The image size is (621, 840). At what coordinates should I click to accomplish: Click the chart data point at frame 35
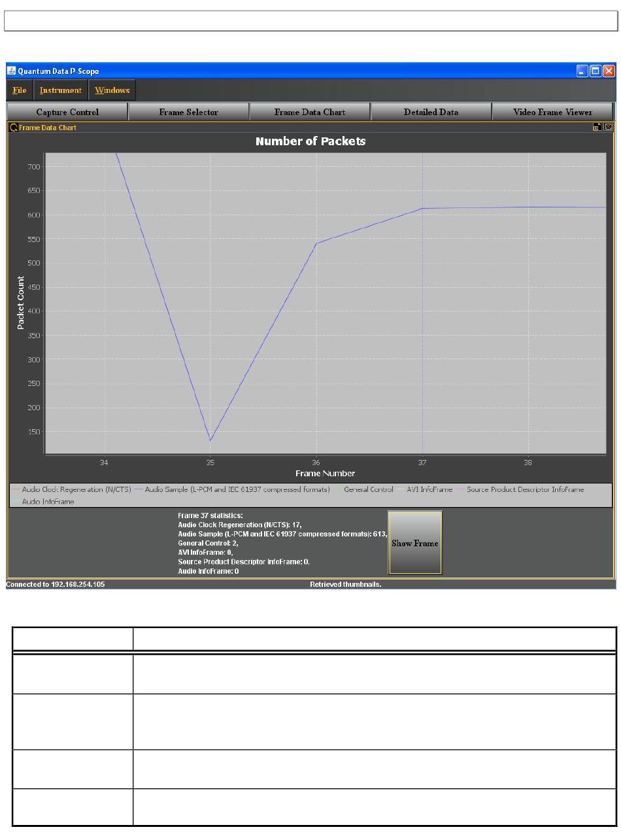210,440
